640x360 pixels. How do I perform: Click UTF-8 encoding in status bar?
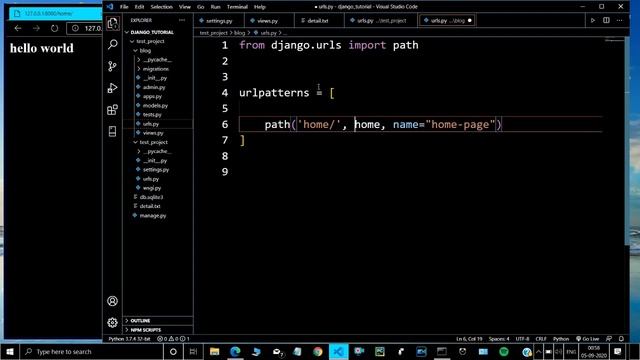coord(522,339)
